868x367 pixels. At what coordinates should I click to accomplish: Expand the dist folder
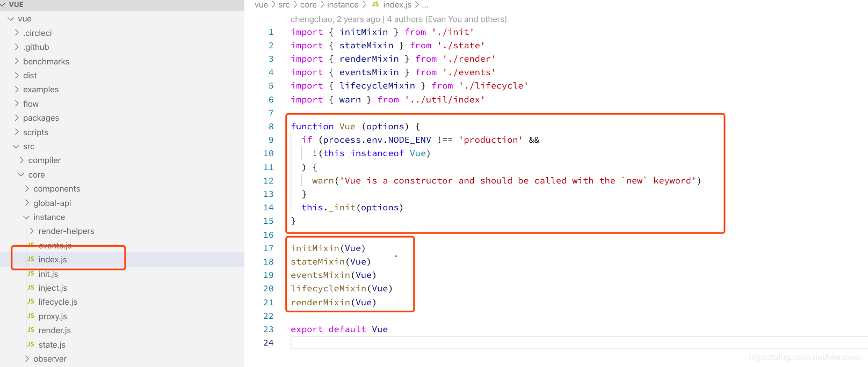[x=17, y=76]
